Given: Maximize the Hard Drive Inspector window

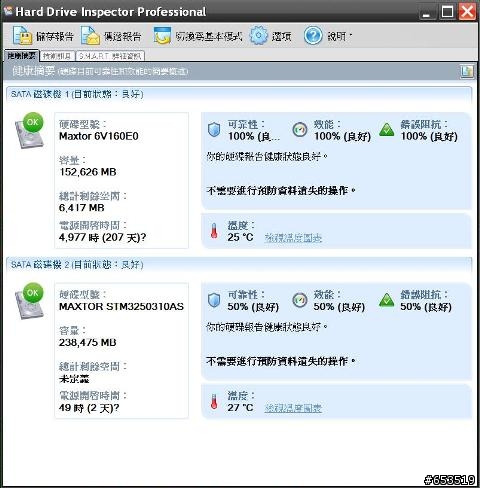Looking at the screenshot, I should pyautogui.click(x=447, y=12).
